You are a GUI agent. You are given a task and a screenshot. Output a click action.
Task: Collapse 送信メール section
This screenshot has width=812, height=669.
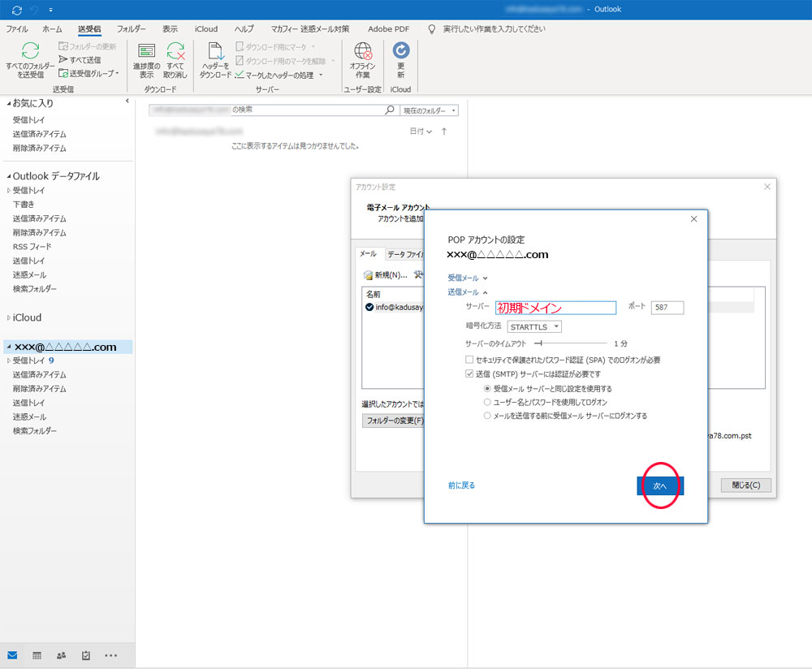pyautogui.click(x=468, y=292)
